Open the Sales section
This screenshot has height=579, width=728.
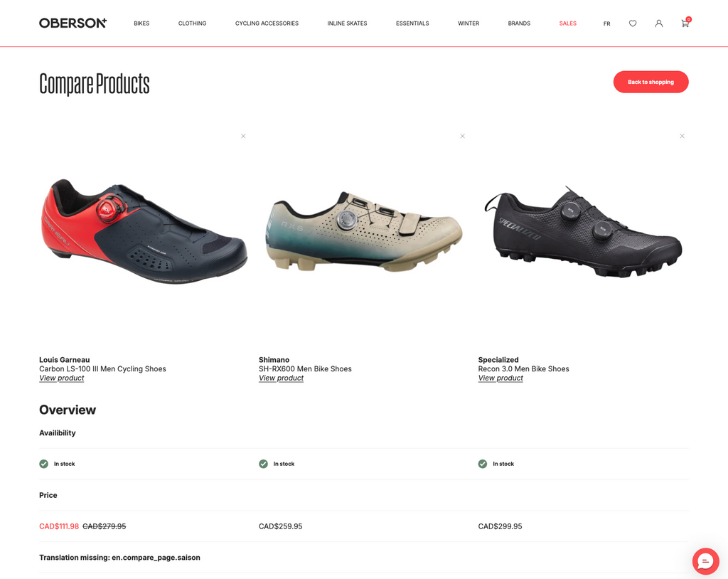click(568, 23)
